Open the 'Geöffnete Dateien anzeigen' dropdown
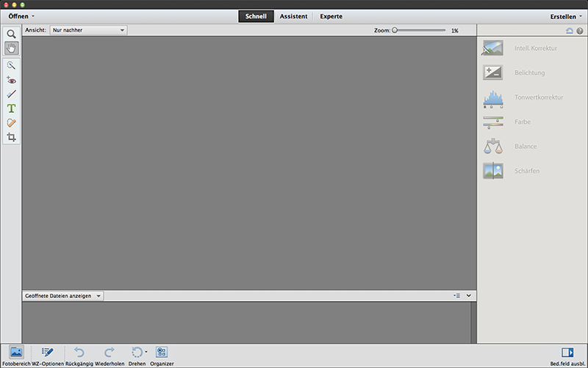Screen dimensions: 588x368 pos(62,296)
